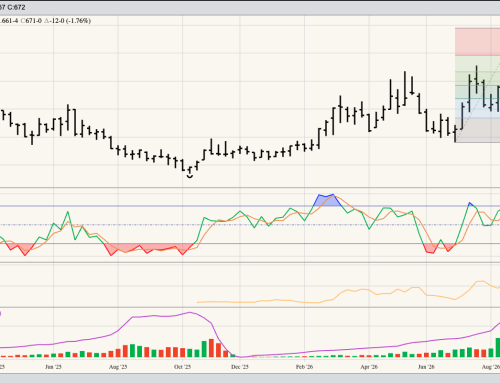500x383 pixels.
Task: Click the 'Jun '26' date axis label
Action: [426, 367]
